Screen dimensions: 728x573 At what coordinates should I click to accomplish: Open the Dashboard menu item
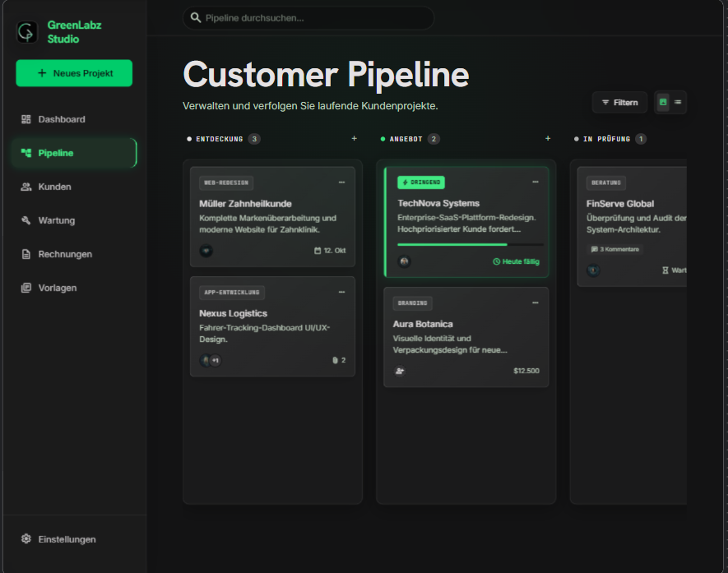tap(74, 119)
